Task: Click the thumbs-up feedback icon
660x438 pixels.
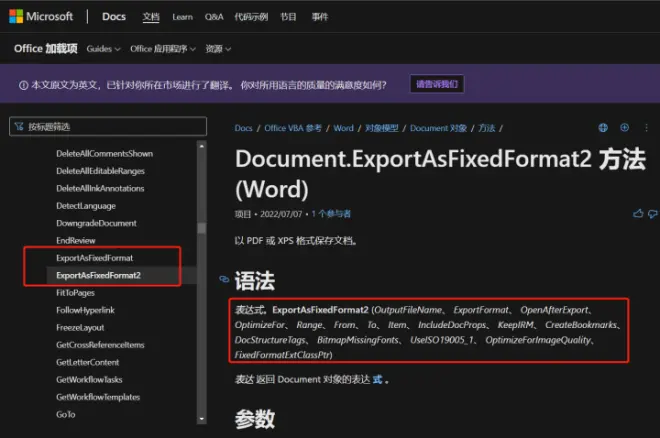Action: tap(638, 214)
